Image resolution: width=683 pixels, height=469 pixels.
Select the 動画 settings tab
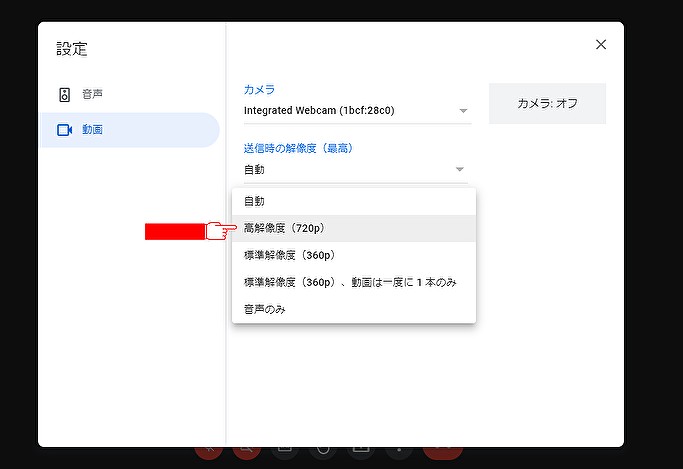coord(130,130)
